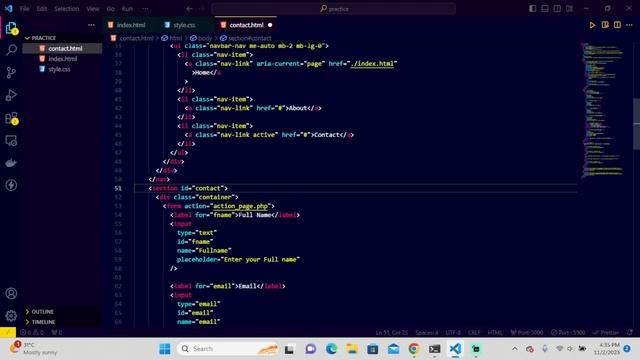Open the Accounts menu icon
This screenshot has width=640, height=360.
[11, 293]
